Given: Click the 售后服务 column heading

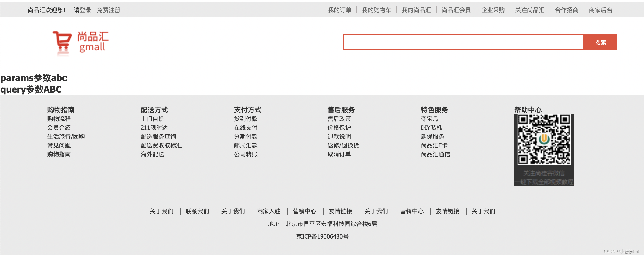Looking at the screenshot, I should coord(341,110).
